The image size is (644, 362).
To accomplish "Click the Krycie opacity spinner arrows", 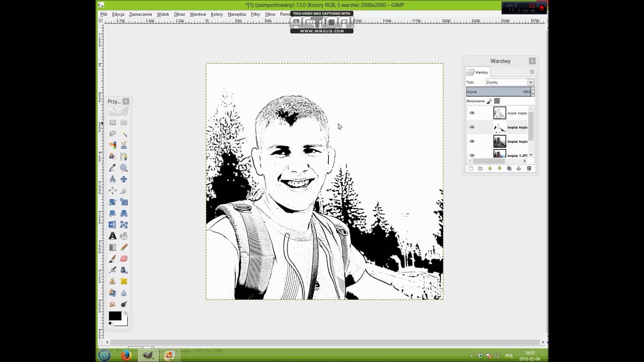I will (532, 92).
